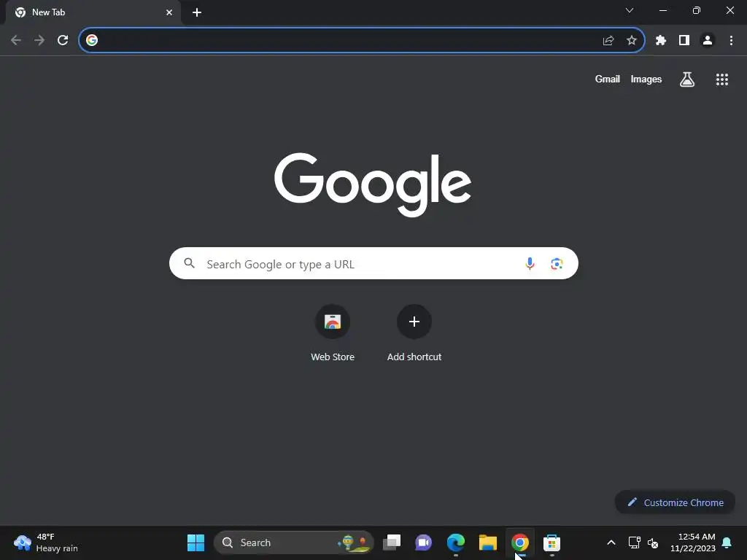Click the Share this page icon
The image size is (747, 560).
608,41
